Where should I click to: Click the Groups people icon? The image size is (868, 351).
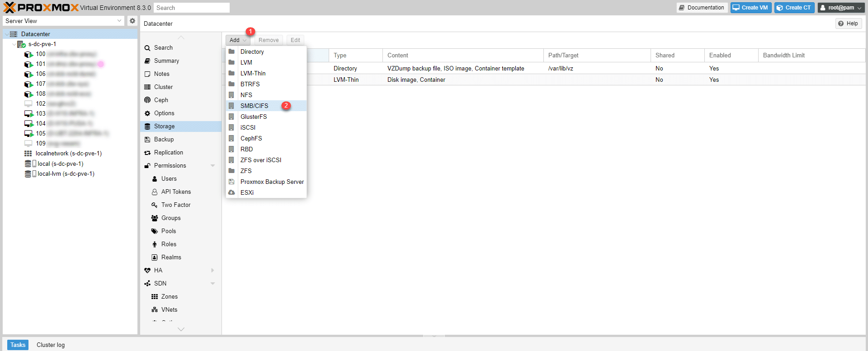pos(155,218)
